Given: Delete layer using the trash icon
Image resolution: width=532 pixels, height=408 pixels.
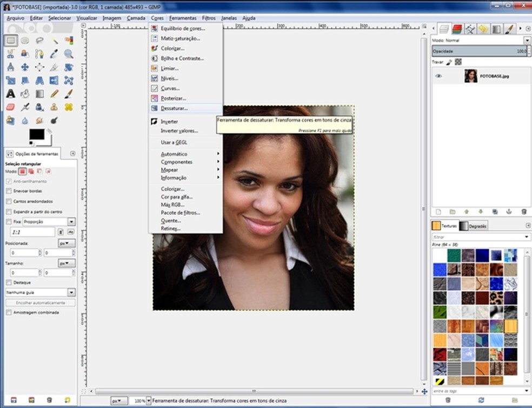Looking at the screenshot, I should [523, 212].
